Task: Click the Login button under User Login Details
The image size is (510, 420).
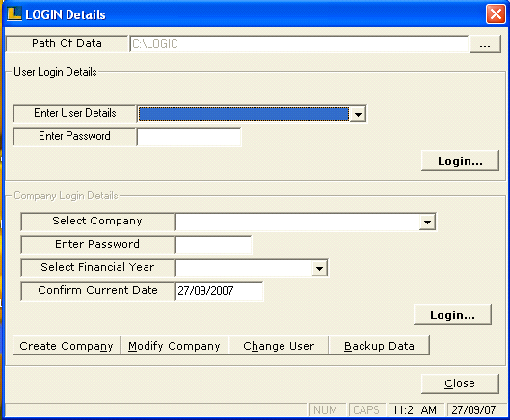Action: [460, 161]
